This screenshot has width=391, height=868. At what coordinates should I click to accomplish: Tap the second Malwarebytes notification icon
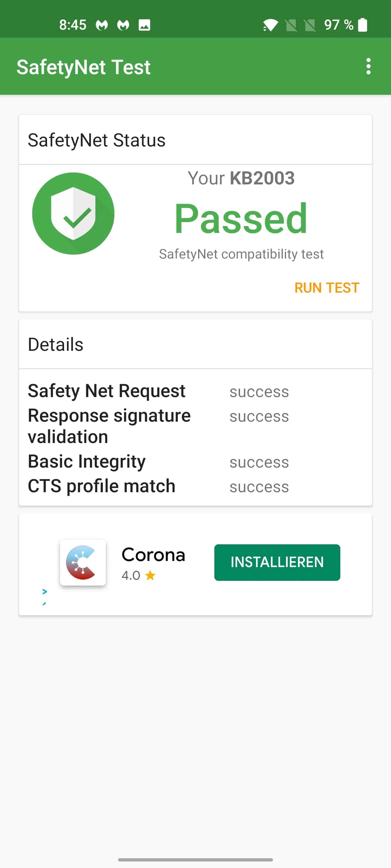pyautogui.click(x=123, y=25)
